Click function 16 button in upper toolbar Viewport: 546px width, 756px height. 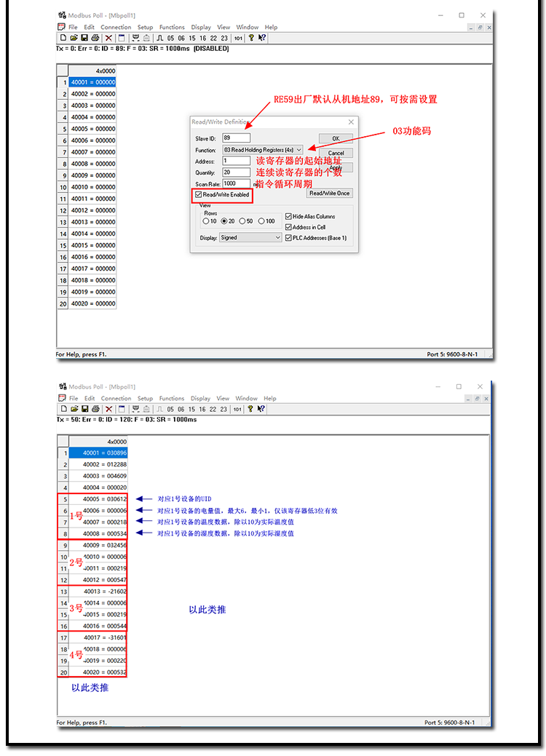(202, 38)
